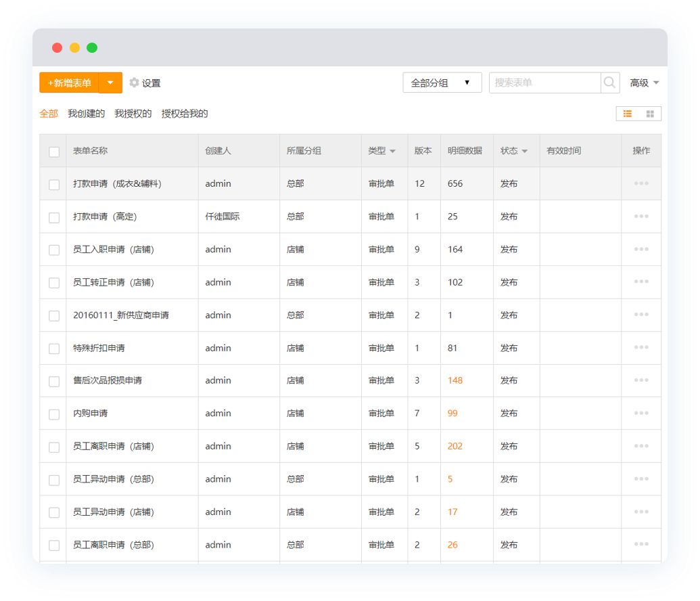Open detail data 17 for 员工异动申请 (店铺)
This screenshot has height=601, width=700.
tap(452, 512)
